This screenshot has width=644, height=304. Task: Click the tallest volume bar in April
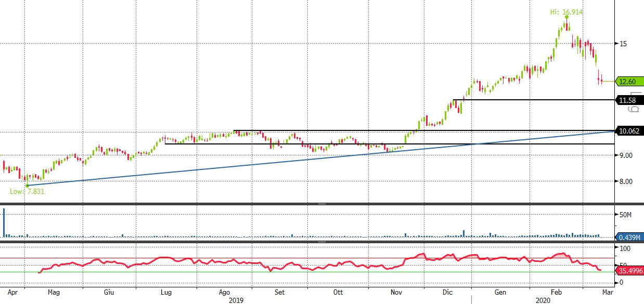coord(4,222)
